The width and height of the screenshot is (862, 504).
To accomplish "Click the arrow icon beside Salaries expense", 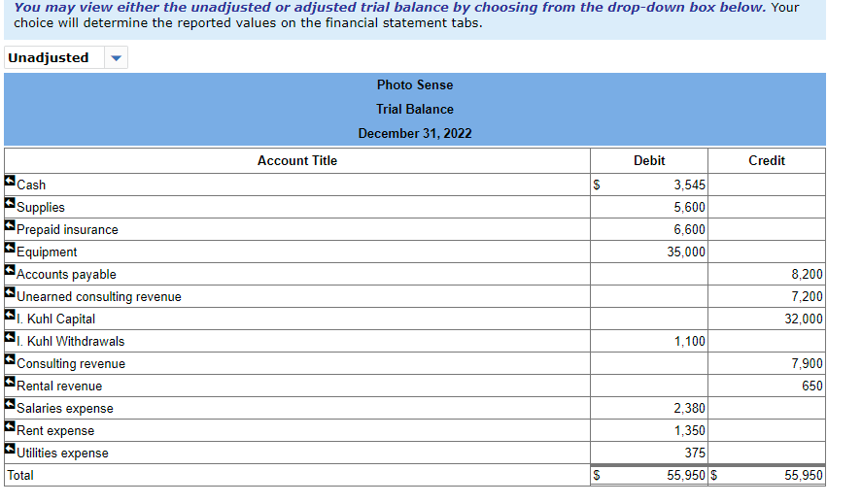I will click(10, 404).
